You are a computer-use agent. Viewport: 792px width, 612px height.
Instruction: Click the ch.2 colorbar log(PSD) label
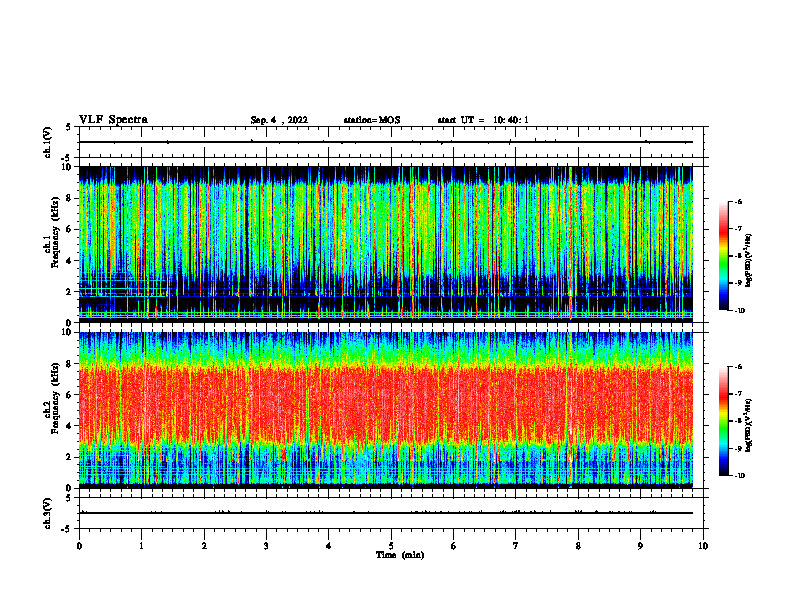[748, 426]
